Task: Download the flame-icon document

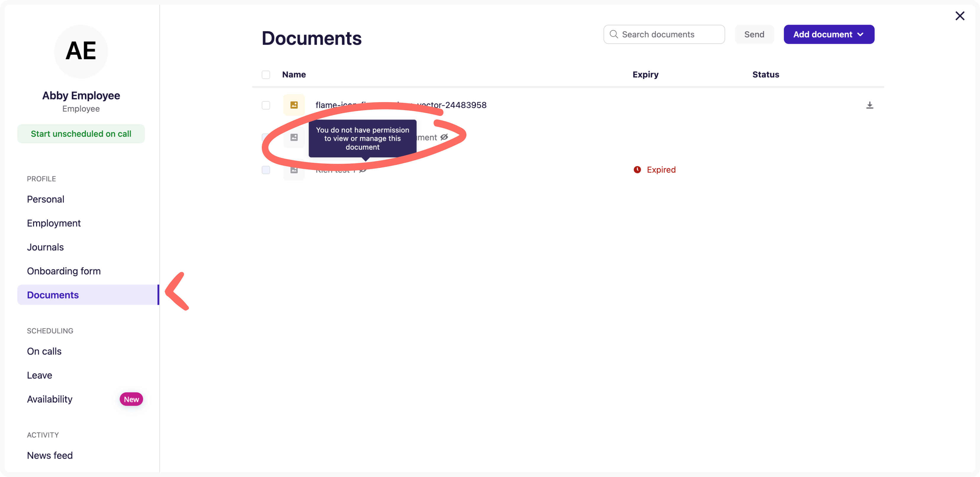Action: pos(869,105)
